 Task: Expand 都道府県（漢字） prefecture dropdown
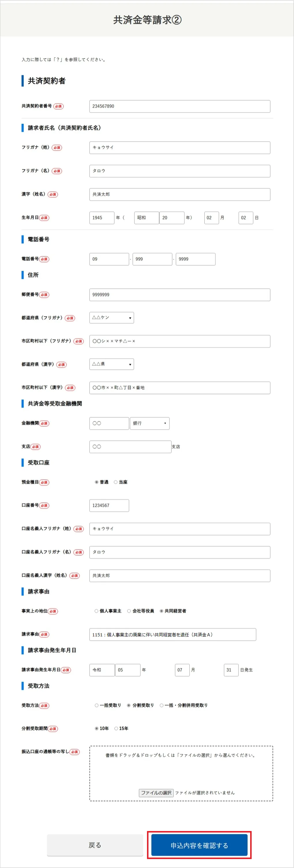point(112,364)
